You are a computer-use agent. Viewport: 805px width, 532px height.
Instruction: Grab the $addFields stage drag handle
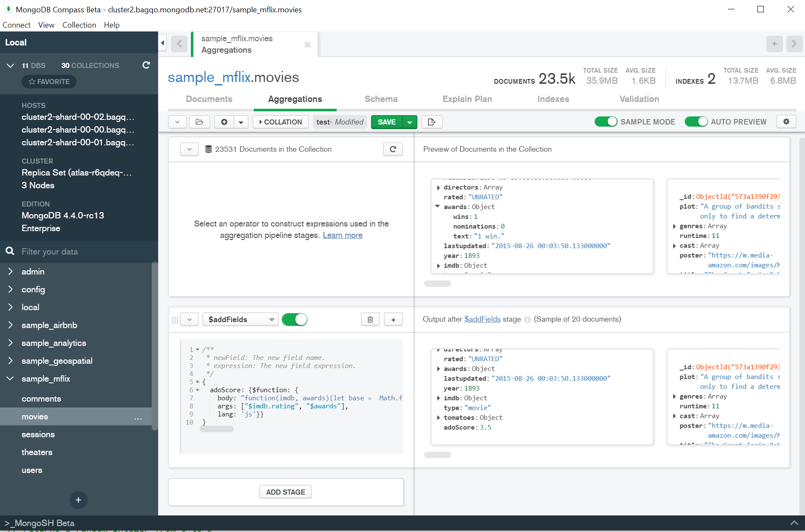[175, 320]
